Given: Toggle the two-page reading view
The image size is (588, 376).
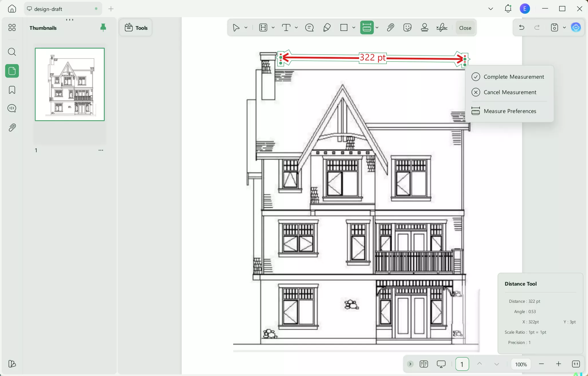Looking at the screenshot, I should coord(424,364).
